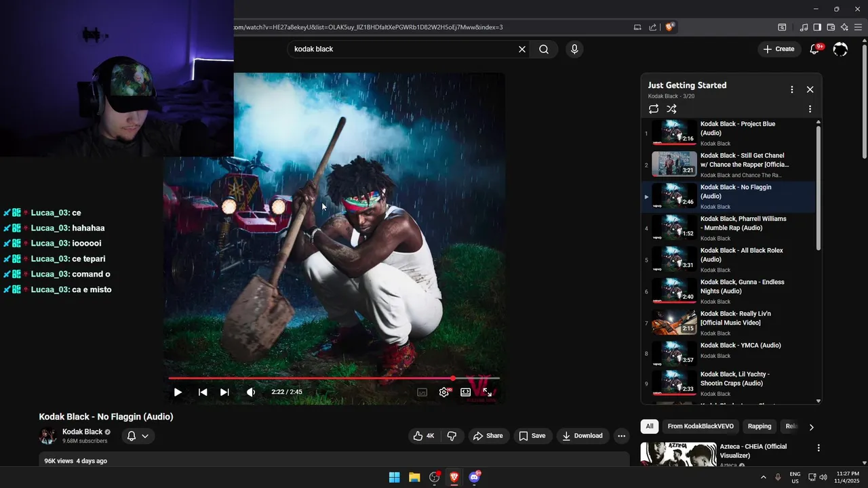Play Shootin Craps (Audio) with Lil Yachty
The width and height of the screenshot is (868, 488).
click(x=728, y=383)
